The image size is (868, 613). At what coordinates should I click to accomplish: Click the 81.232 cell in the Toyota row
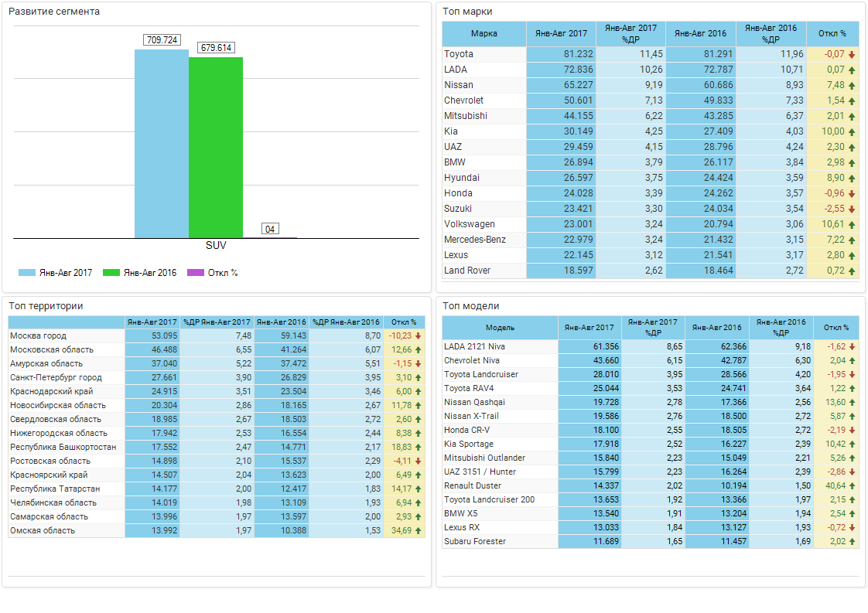click(561, 54)
